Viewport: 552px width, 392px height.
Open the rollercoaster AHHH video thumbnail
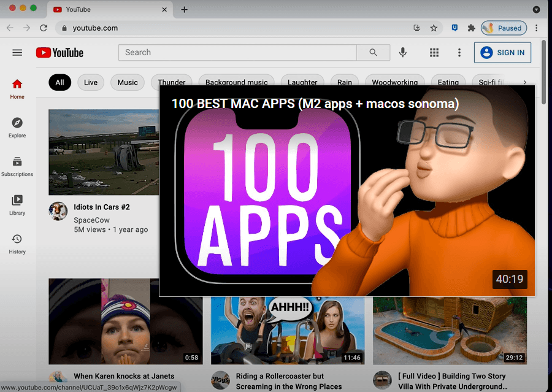[288, 331]
